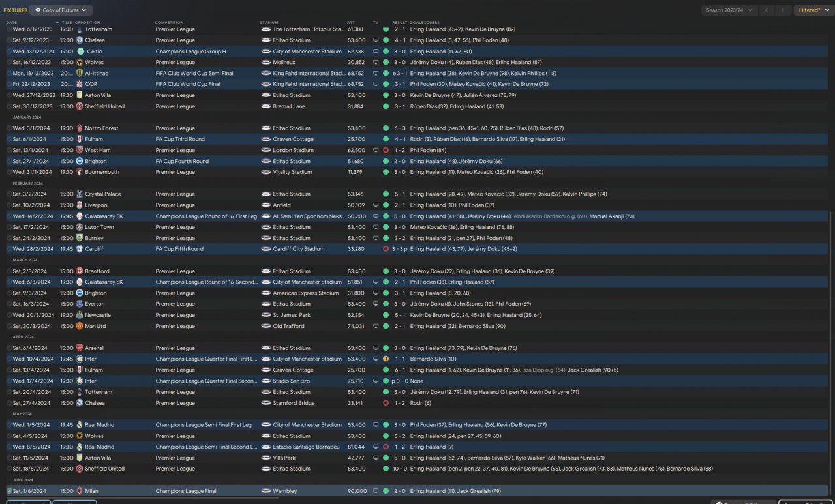Click the stadium icon beside Stadio San Siro
The image size is (835, 504).
[x=266, y=381]
